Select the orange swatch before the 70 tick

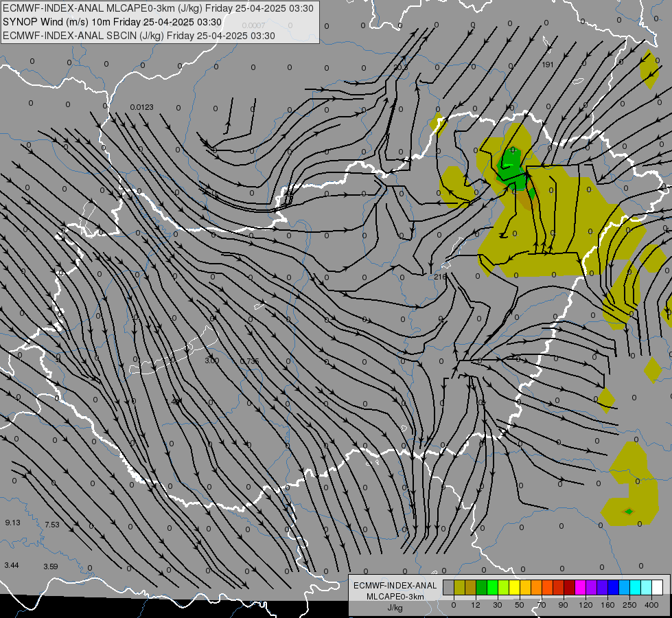click(537, 587)
